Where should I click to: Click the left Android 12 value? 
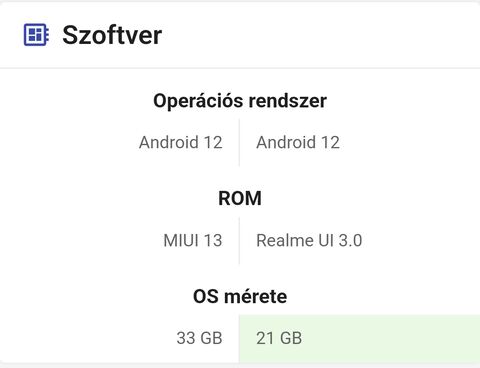coord(181,142)
